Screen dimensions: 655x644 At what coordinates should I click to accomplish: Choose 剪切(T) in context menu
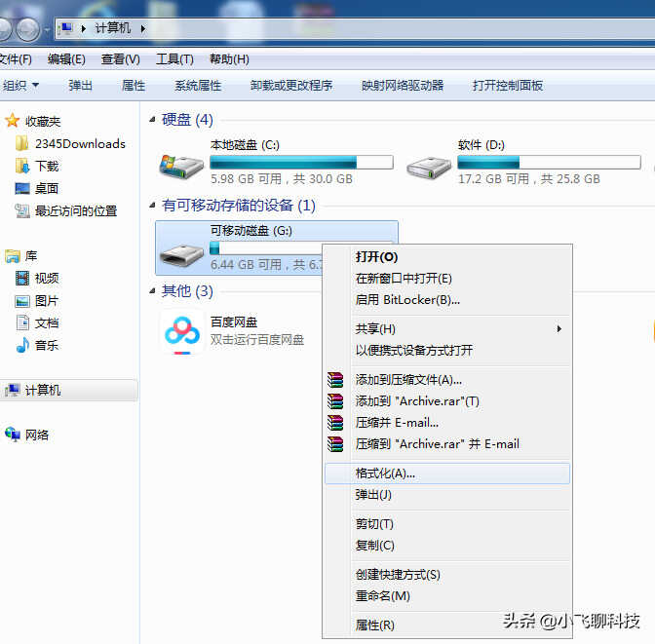pyautogui.click(x=447, y=524)
